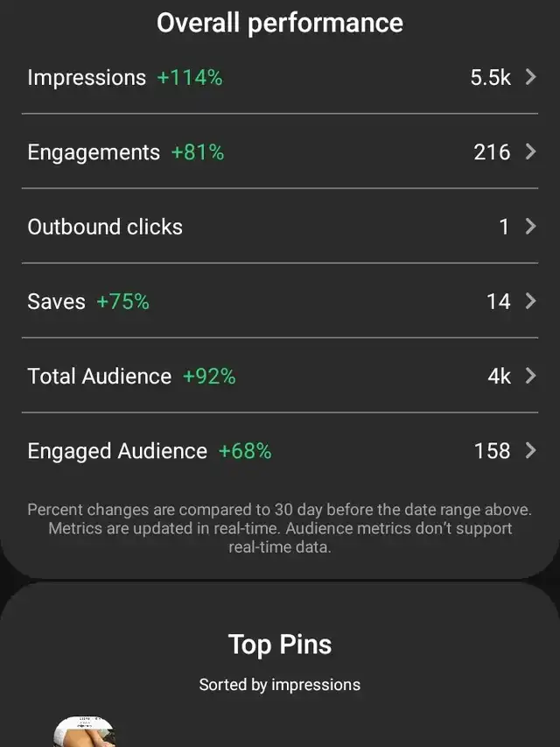This screenshot has height=747, width=560.
Task: Tap the Total Audience chevron
Action: click(530, 376)
